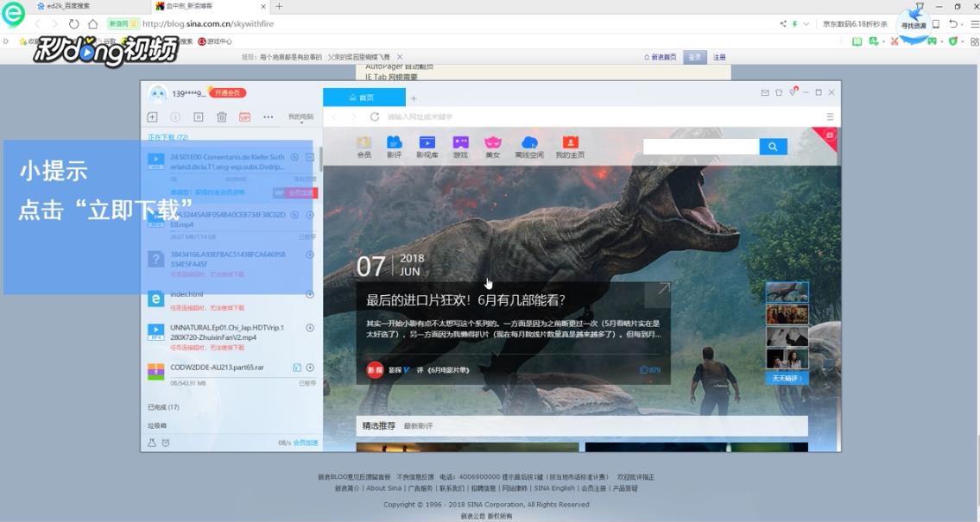Click the like thumbs-up count 879
Viewport: 980px width, 522px height.
(650, 369)
